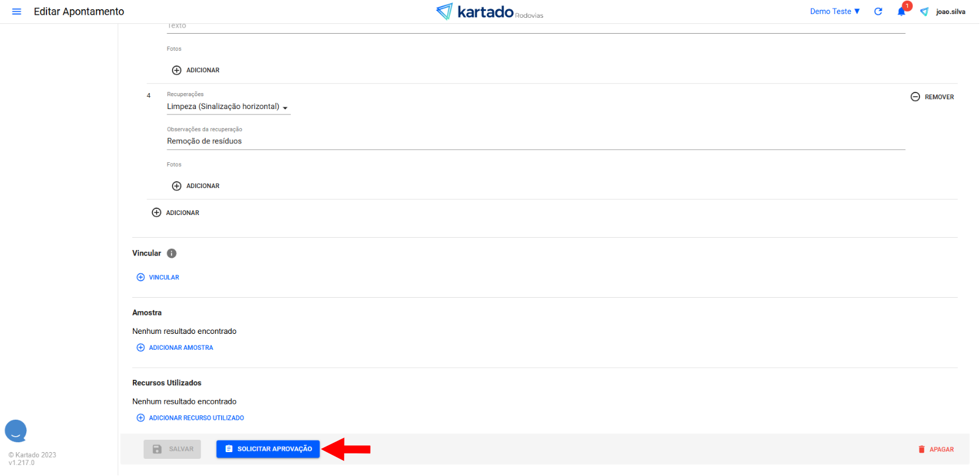980x476 pixels.
Task: Remove recuperação item 4
Action: pos(932,97)
